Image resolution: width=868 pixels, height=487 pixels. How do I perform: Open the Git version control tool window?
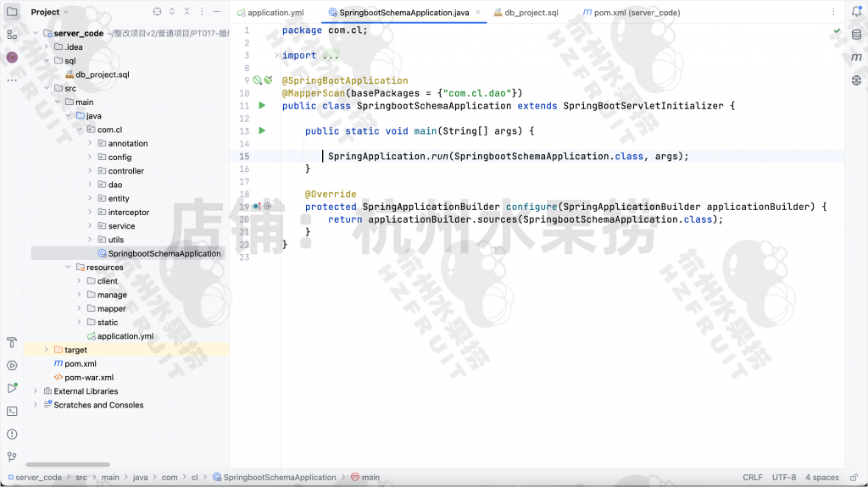pos(12,457)
